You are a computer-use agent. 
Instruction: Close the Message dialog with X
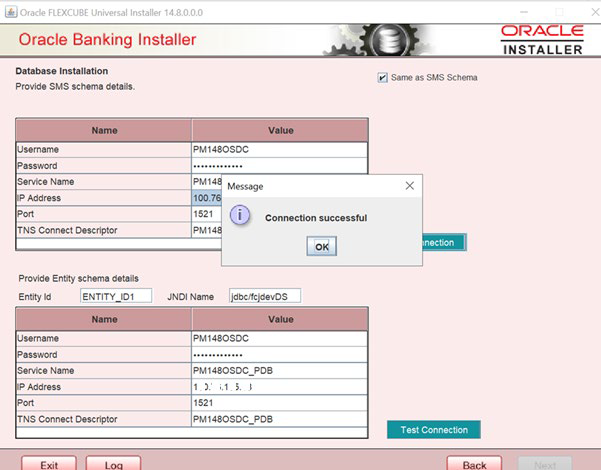click(410, 186)
